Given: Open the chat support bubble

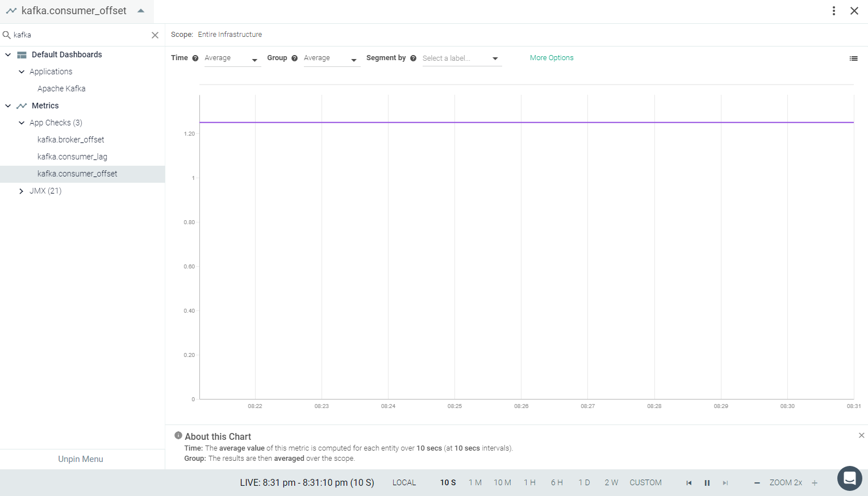Looking at the screenshot, I should coord(849,478).
